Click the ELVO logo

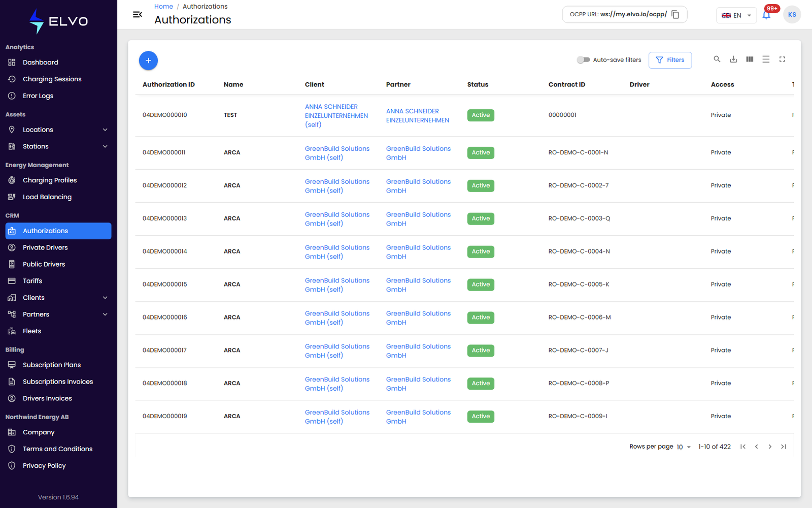pyautogui.click(x=58, y=21)
